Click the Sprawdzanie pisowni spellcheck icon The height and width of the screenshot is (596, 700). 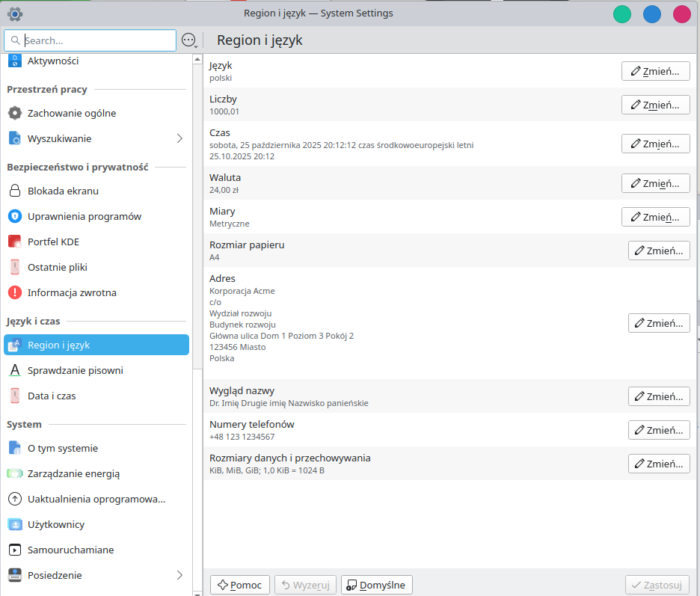click(14, 370)
